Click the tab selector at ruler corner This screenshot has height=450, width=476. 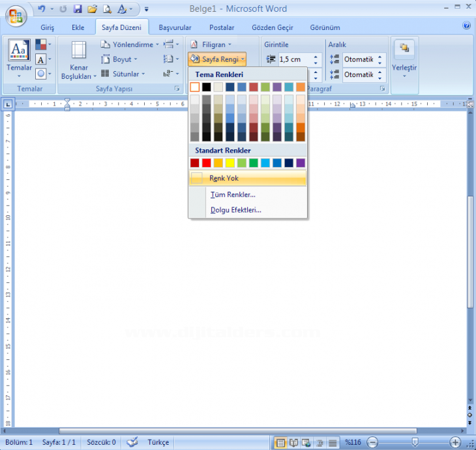coord(8,104)
